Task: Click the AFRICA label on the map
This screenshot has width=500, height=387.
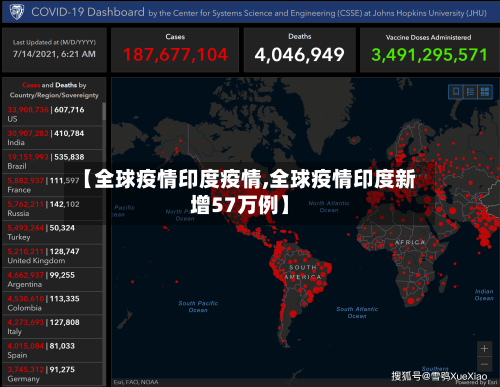Action: pyautogui.click(x=410, y=242)
